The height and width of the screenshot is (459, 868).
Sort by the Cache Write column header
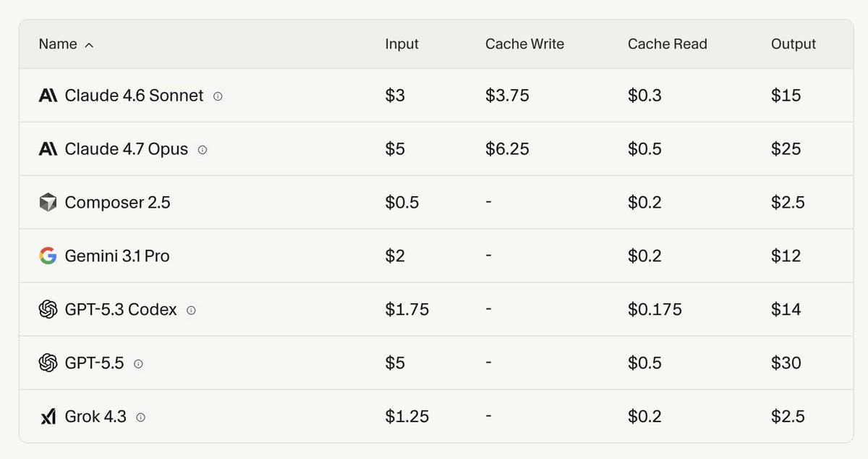[x=524, y=44]
